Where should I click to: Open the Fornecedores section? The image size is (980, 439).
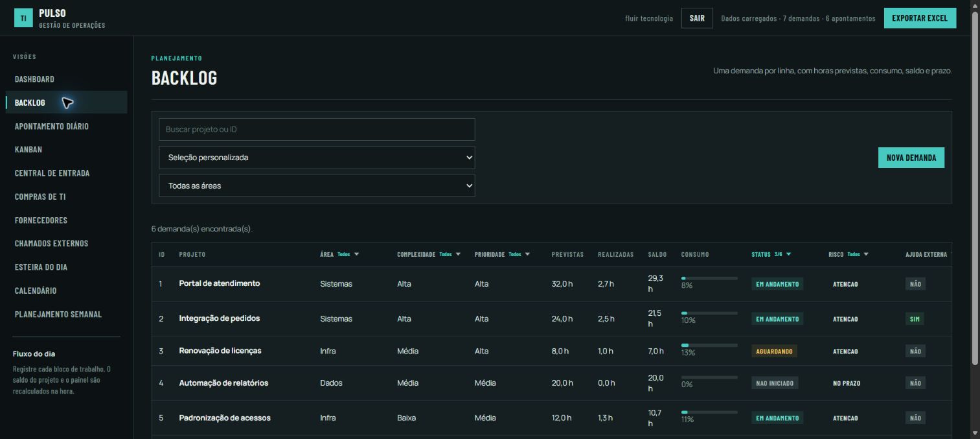pos(41,220)
